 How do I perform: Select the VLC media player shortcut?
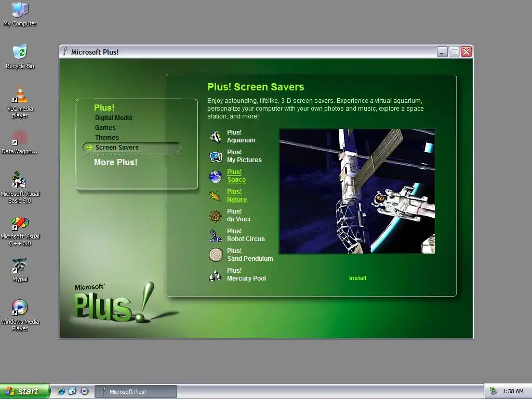click(x=20, y=102)
